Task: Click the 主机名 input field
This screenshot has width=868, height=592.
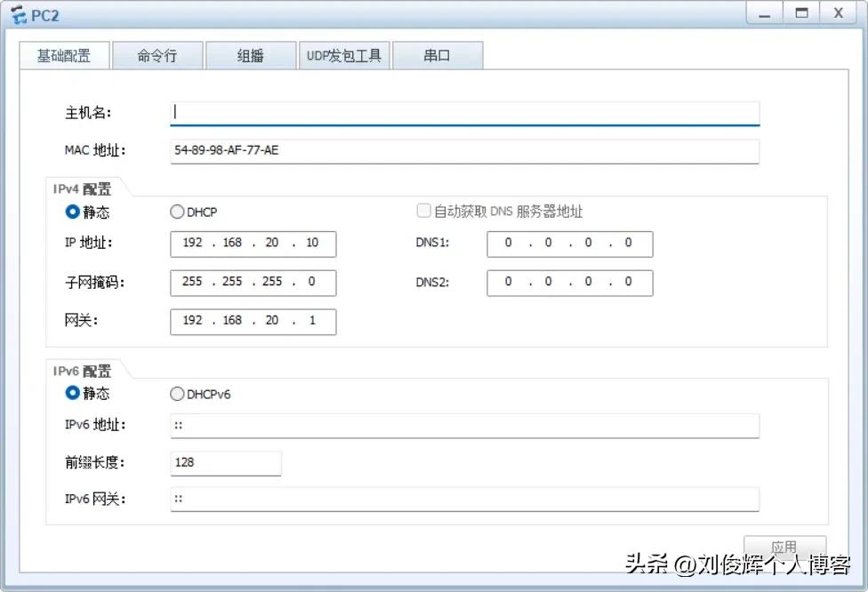Action: click(x=464, y=113)
